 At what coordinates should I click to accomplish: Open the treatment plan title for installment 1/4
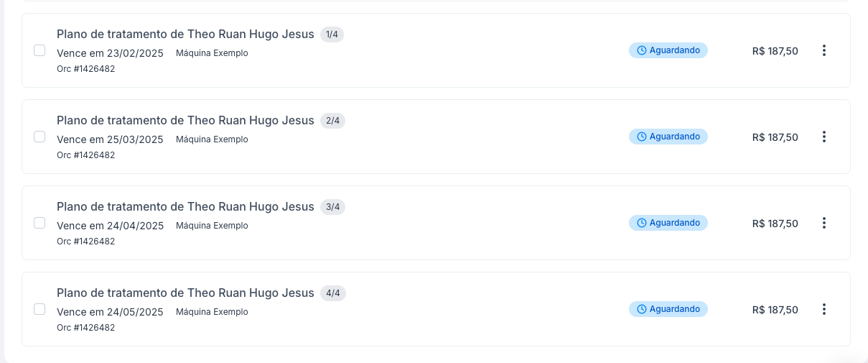(x=185, y=35)
